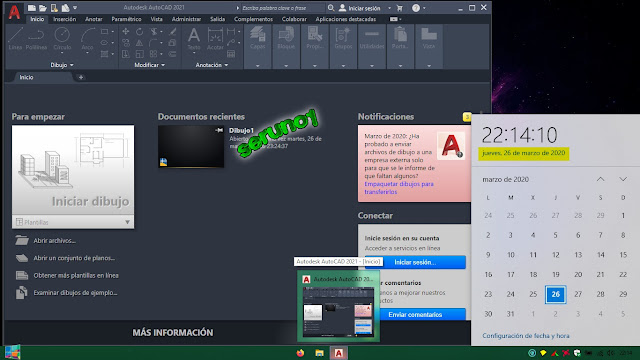Click the Rotate tool in Modificar panel
The image size is (640, 360).
pos(140,31)
